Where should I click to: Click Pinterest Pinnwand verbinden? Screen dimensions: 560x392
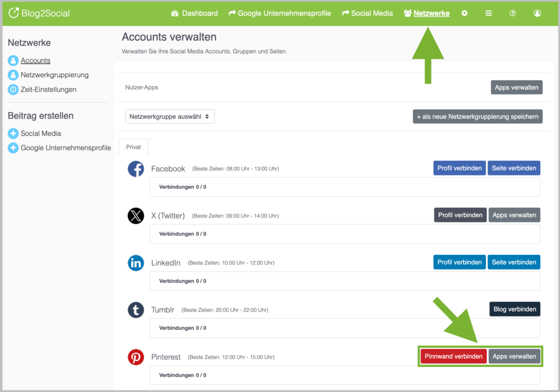(453, 356)
